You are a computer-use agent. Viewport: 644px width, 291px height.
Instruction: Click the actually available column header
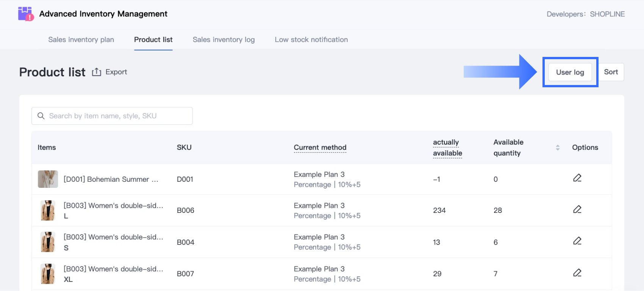pyautogui.click(x=447, y=148)
